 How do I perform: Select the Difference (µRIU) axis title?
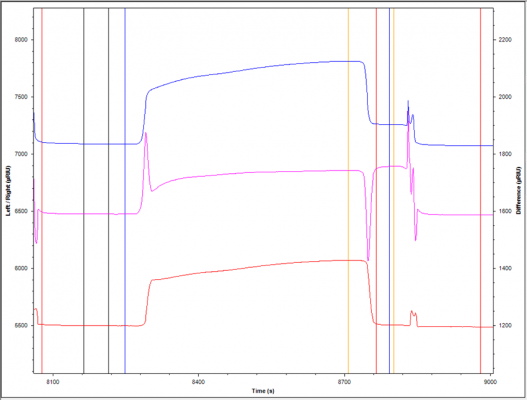pyautogui.click(x=519, y=190)
